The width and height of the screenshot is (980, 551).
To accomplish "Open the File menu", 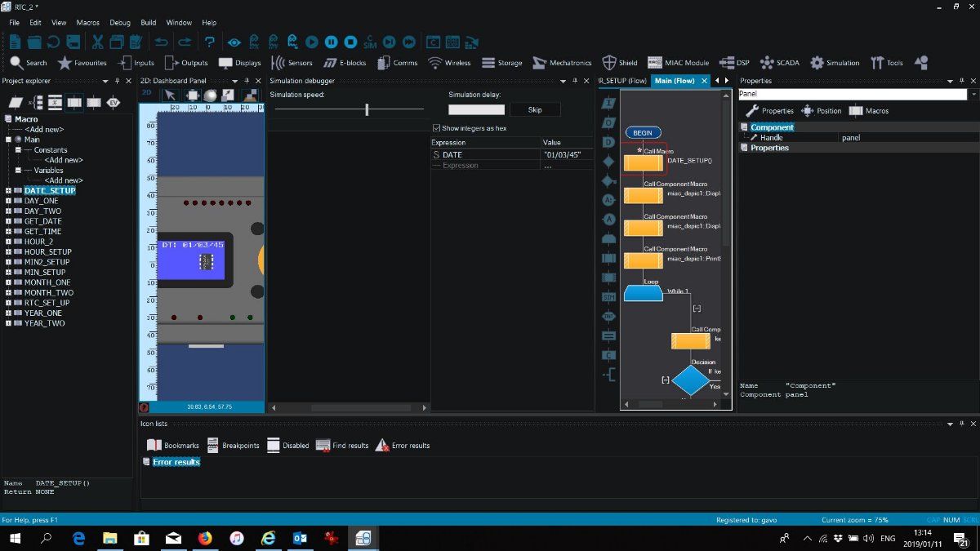I will pos(15,23).
